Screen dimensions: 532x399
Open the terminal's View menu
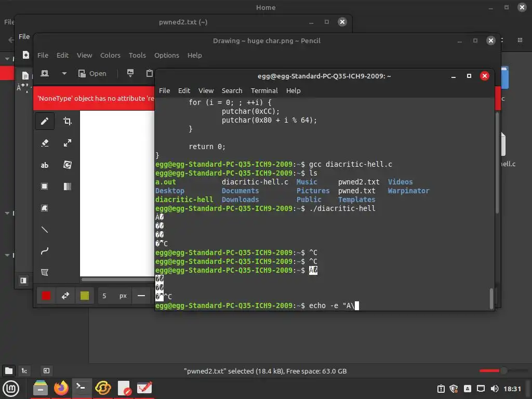pyautogui.click(x=206, y=90)
